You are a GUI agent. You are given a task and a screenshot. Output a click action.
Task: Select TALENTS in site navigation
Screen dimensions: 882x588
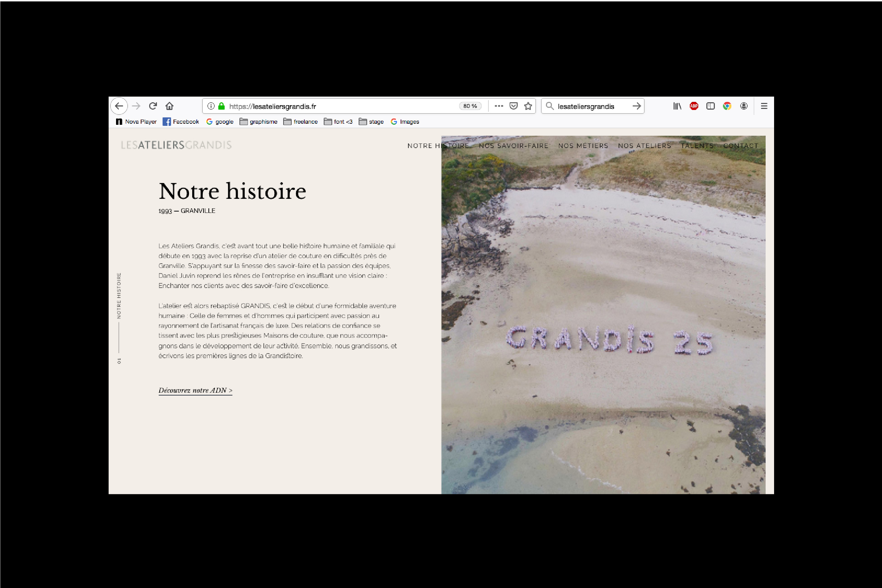coord(698,146)
